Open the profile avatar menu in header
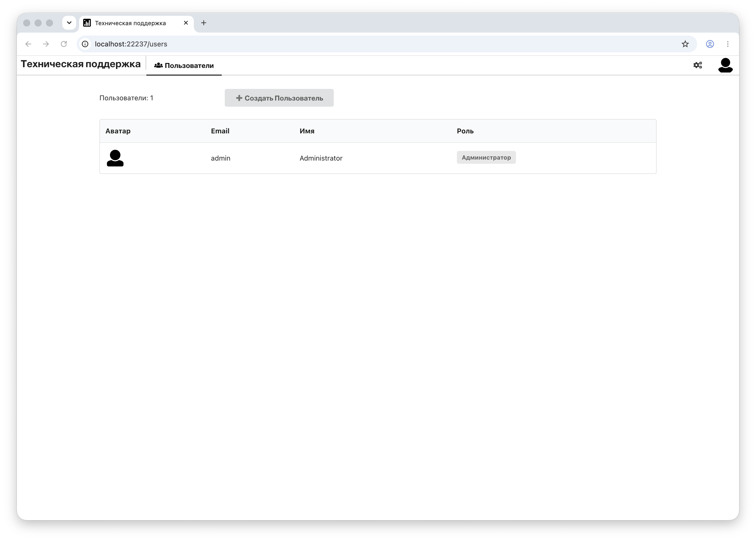This screenshot has width=756, height=541. click(725, 65)
